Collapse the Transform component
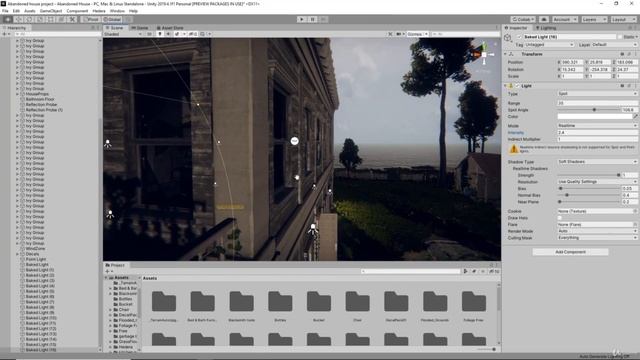The width and height of the screenshot is (640, 360). tap(505, 54)
